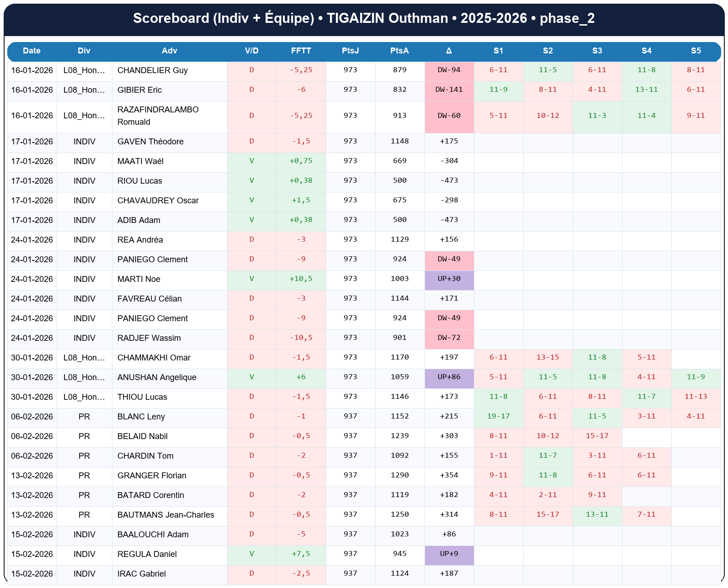Click the scoreboard title for TIGAIZIN Outhman
The image size is (728, 588).
pyautogui.click(x=364, y=18)
